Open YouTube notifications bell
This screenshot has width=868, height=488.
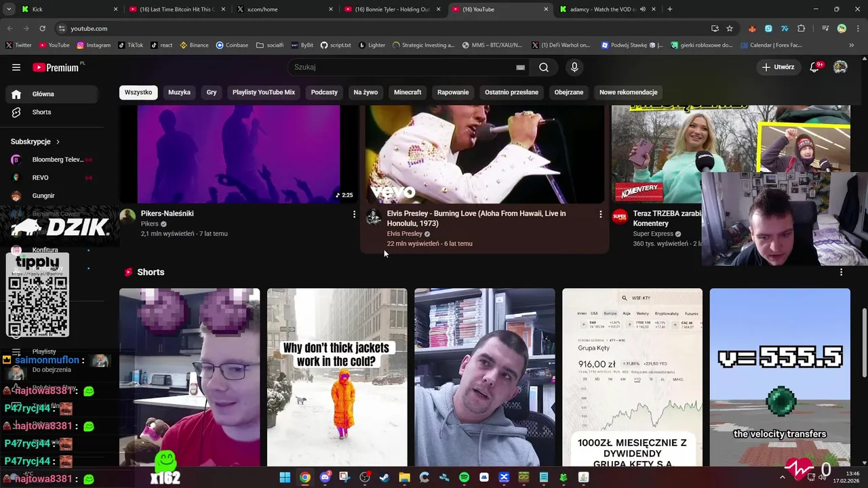tap(816, 67)
